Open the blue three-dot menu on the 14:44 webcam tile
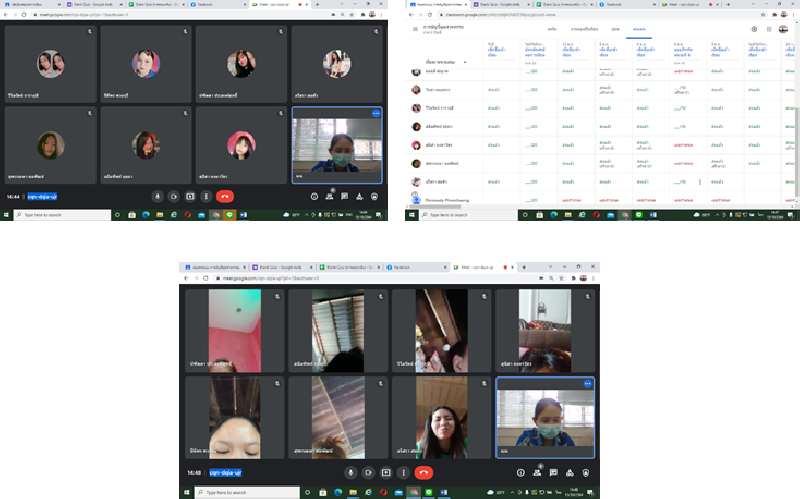 [376, 114]
